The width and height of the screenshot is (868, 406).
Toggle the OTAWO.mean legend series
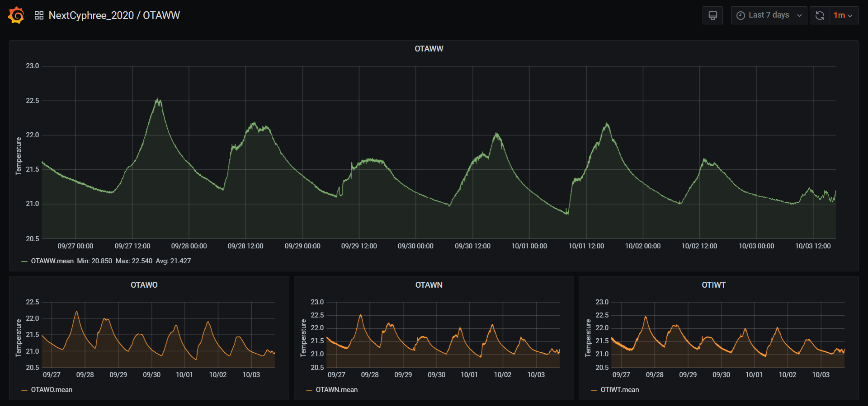tap(52, 390)
